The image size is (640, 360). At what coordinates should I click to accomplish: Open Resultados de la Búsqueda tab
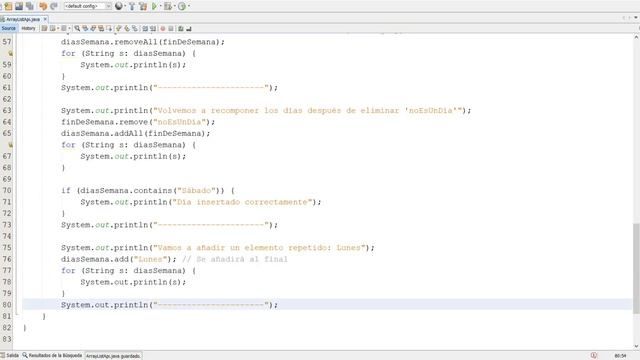[52, 356]
